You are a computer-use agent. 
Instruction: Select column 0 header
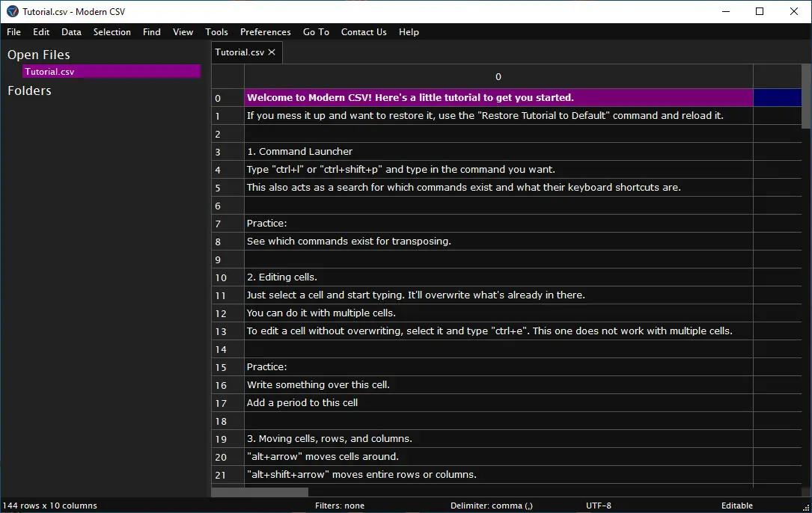(498, 77)
